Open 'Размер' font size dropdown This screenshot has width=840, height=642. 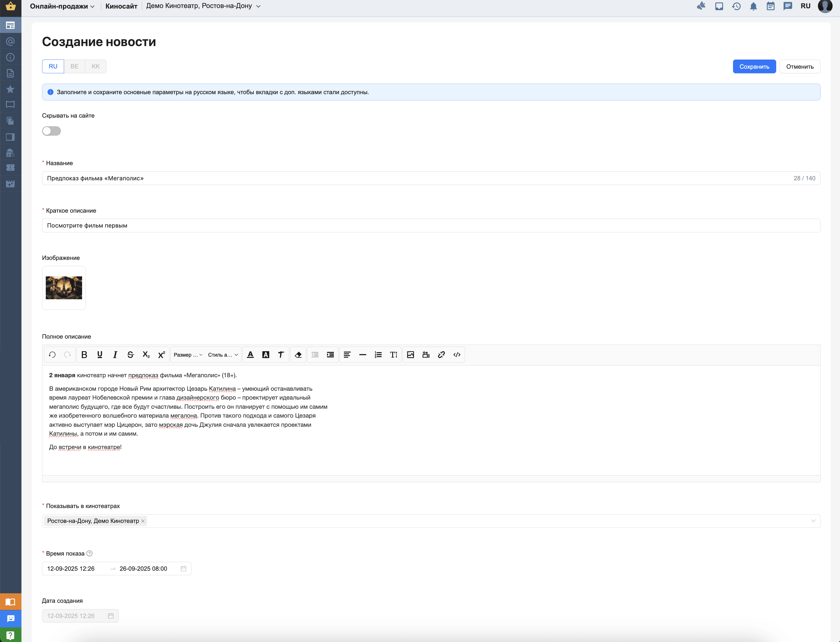coord(188,355)
